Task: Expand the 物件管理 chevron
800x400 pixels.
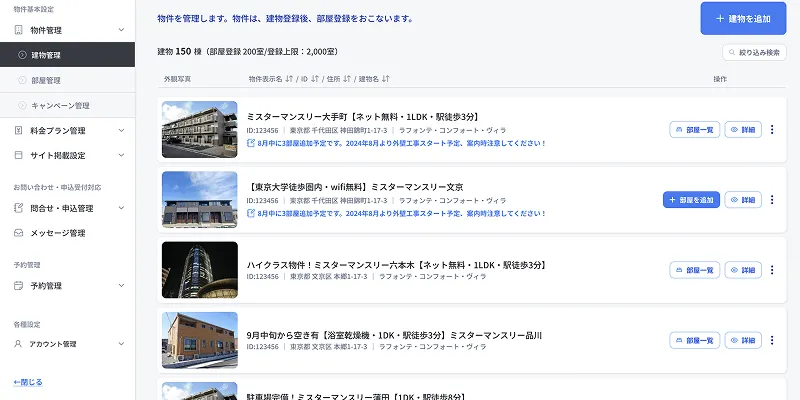Action: coord(121,30)
